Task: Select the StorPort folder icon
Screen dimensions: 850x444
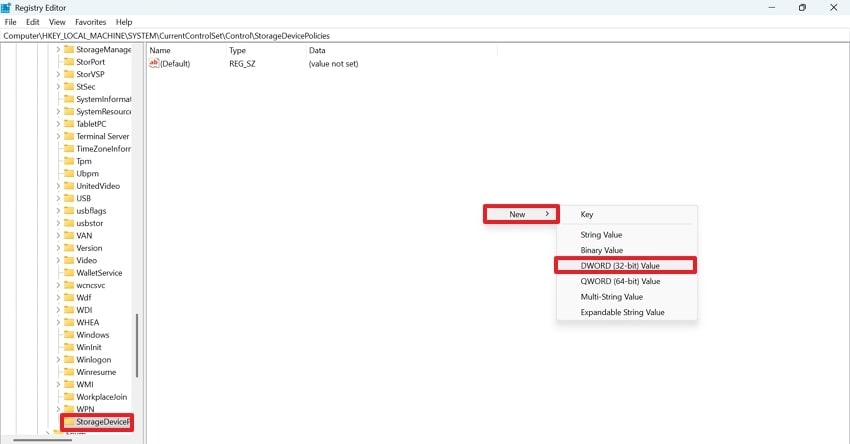Action: coord(69,62)
